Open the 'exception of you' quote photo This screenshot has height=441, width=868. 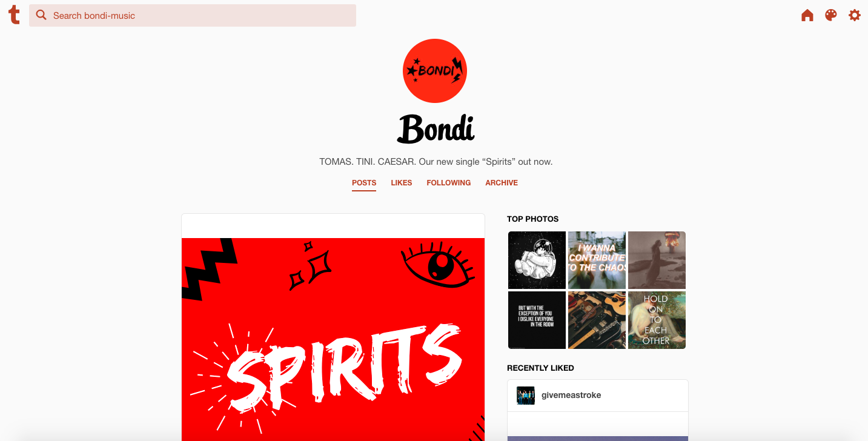(x=537, y=320)
